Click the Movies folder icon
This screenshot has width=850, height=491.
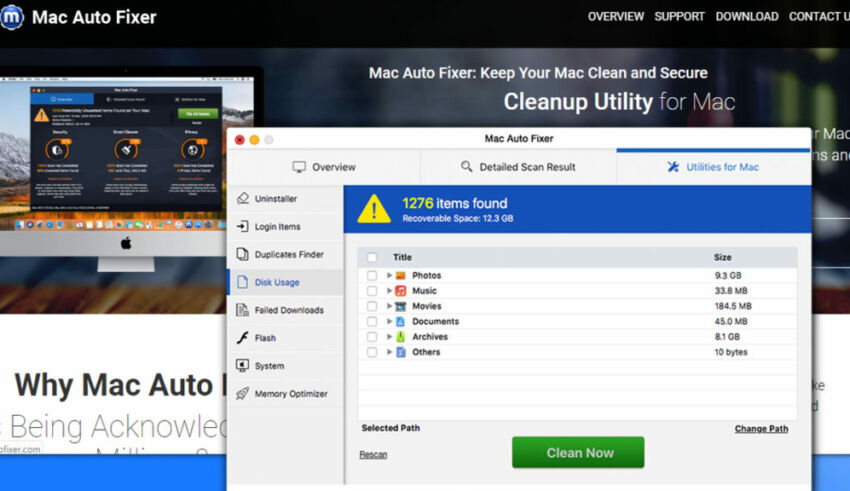[x=401, y=306]
